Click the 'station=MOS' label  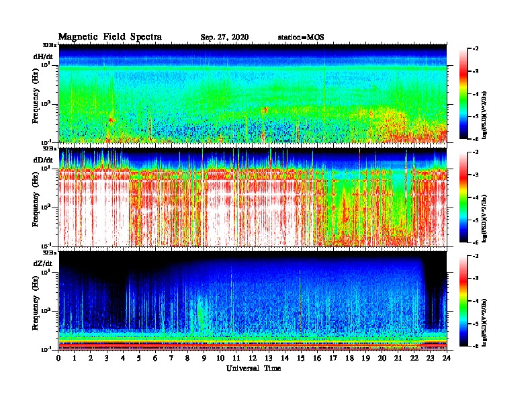[x=301, y=38]
